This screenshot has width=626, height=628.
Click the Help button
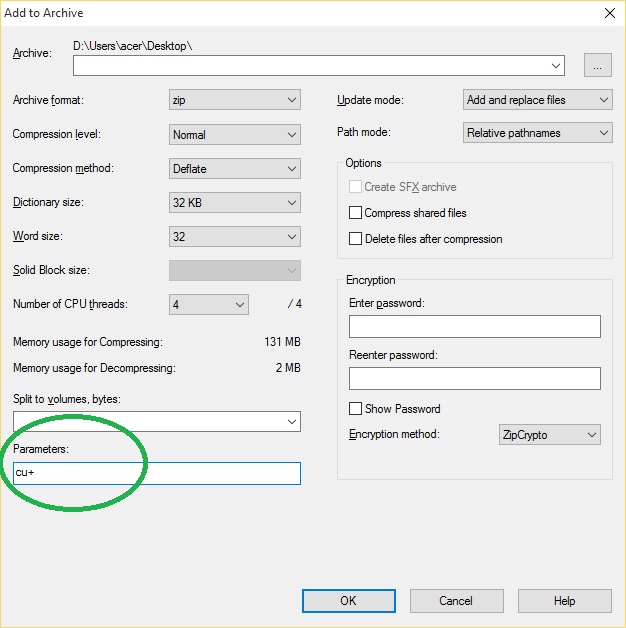[x=564, y=601]
